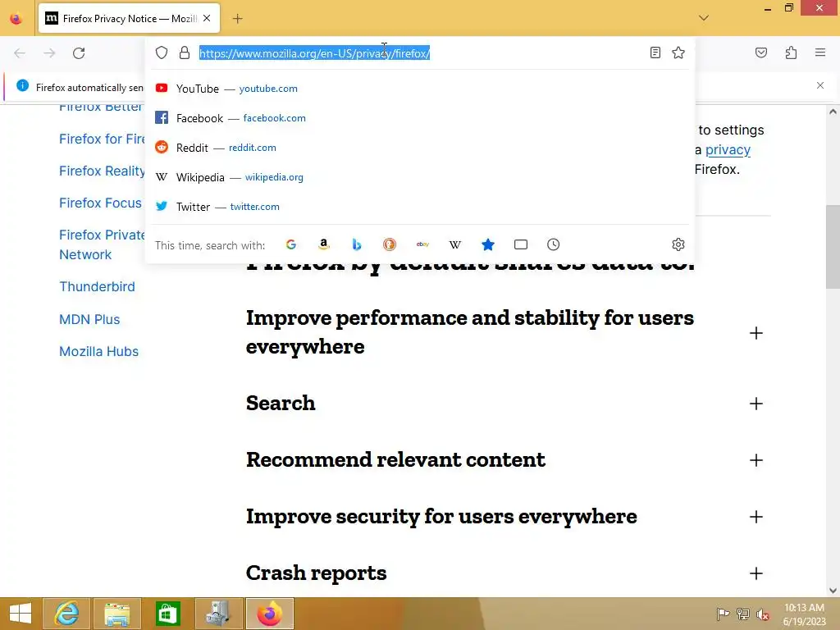
Task: Expand Improve security for users everywhere
Action: pos(756,517)
